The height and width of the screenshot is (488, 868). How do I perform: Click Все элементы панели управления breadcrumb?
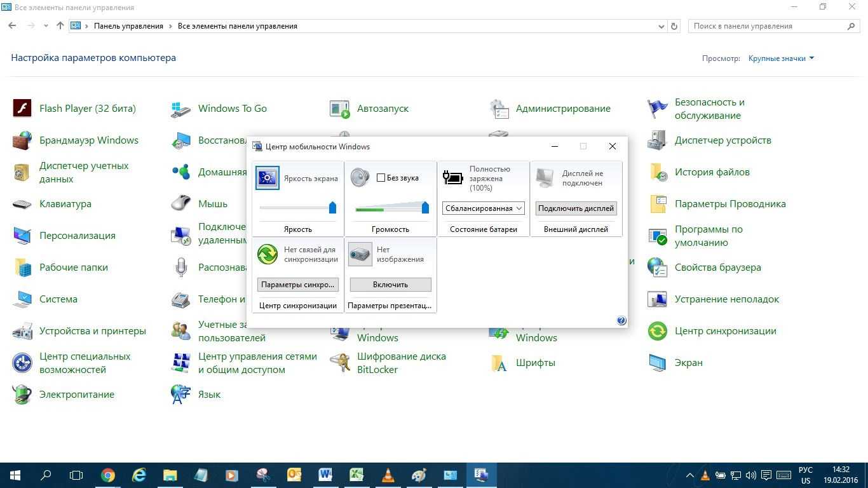click(x=238, y=26)
